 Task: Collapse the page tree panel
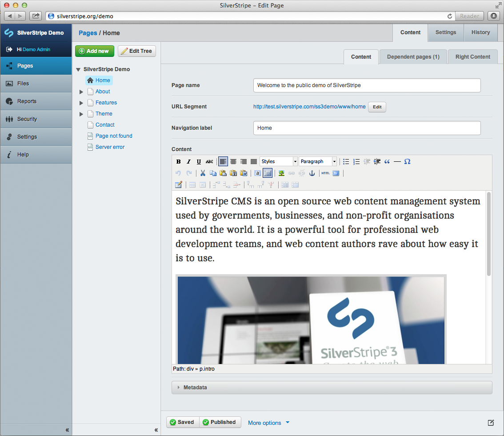pos(156,430)
